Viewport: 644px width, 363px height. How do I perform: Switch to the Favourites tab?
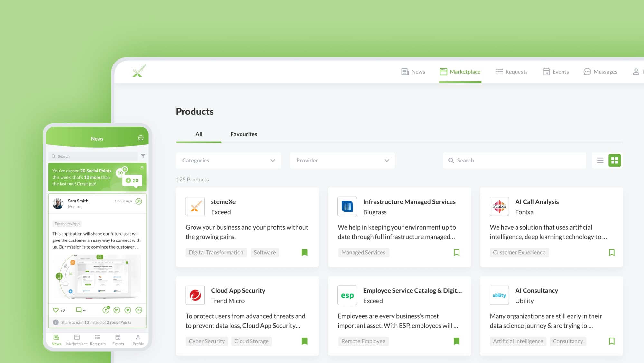coord(243,134)
